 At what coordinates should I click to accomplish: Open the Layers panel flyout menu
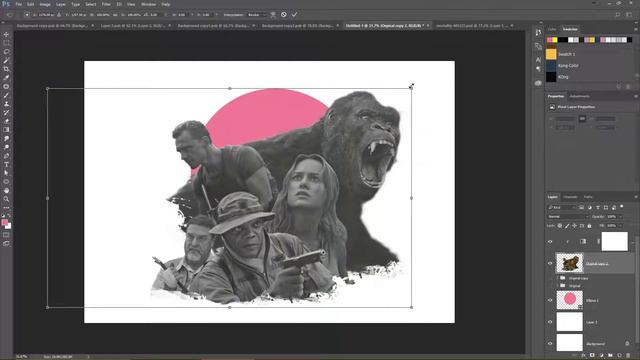click(636, 197)
